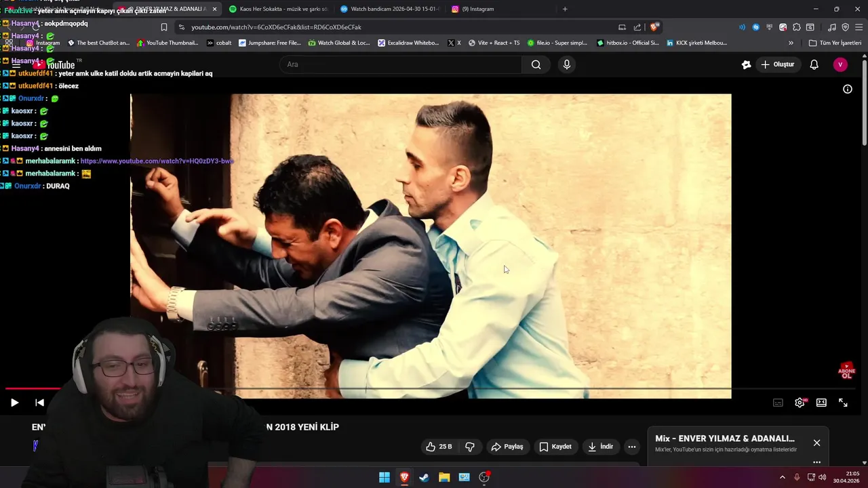
Task: Dislike the video with thumbs down
Action: coord(470,447)
